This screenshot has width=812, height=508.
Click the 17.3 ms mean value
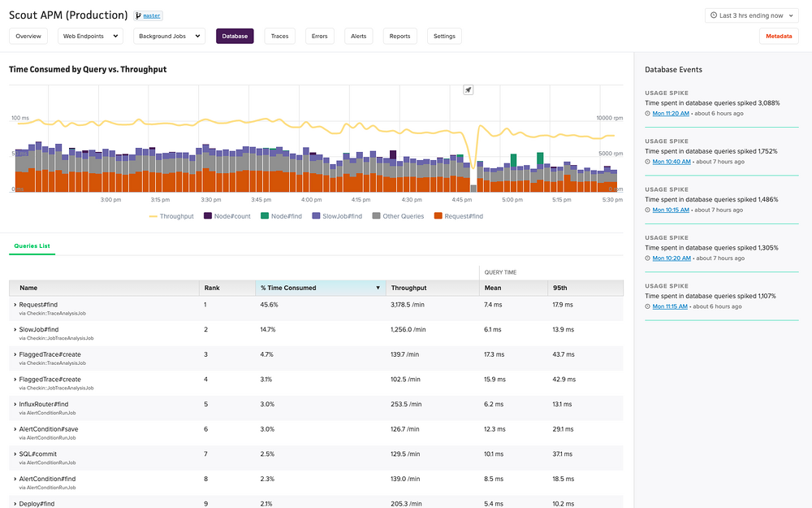(x=494, y=354)
